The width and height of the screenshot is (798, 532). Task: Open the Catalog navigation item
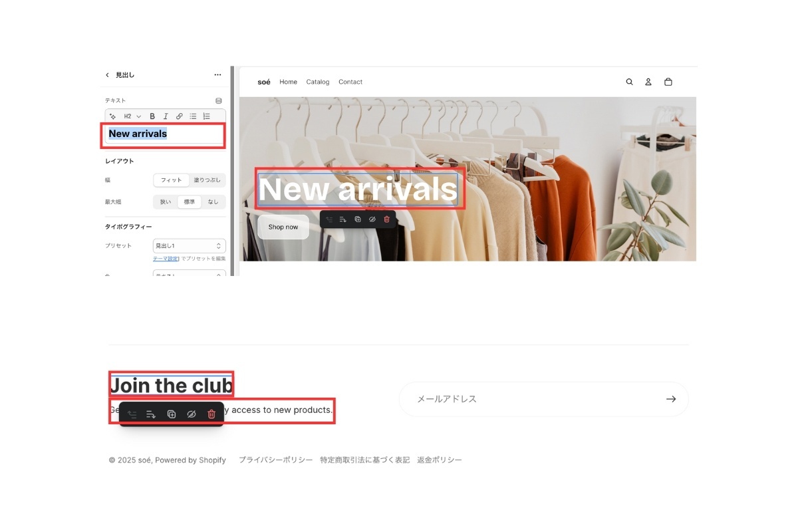coord(318,82)
